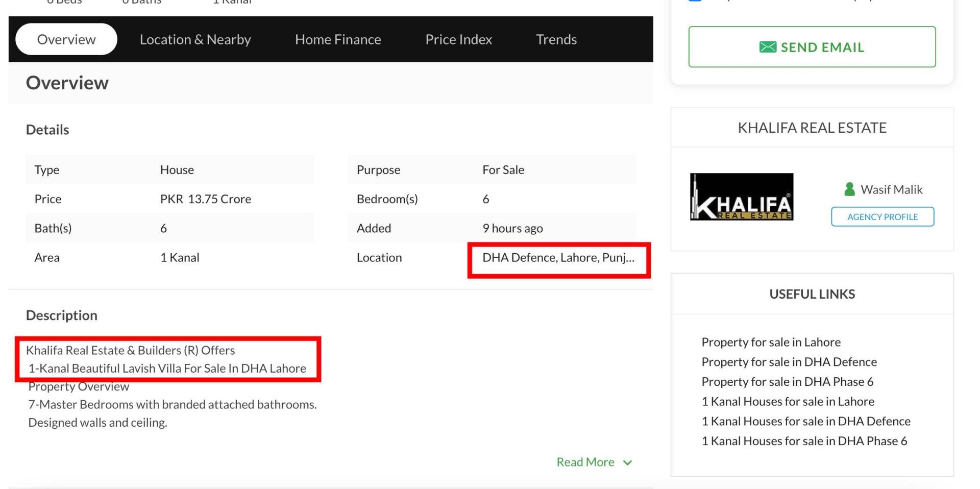The width and height of the screenshot is (980, 489).
Task: Click the envelope icon in Send Email
Action: point(768,47)
